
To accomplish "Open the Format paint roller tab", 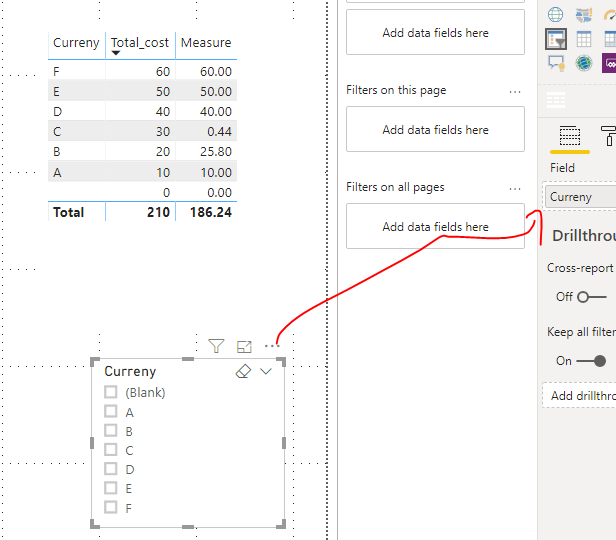I will pos(609,136).
